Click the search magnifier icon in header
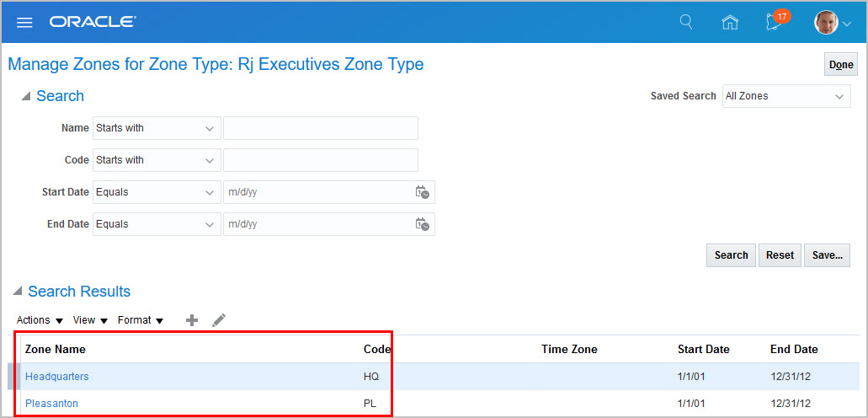 click(x=686, y=22)
